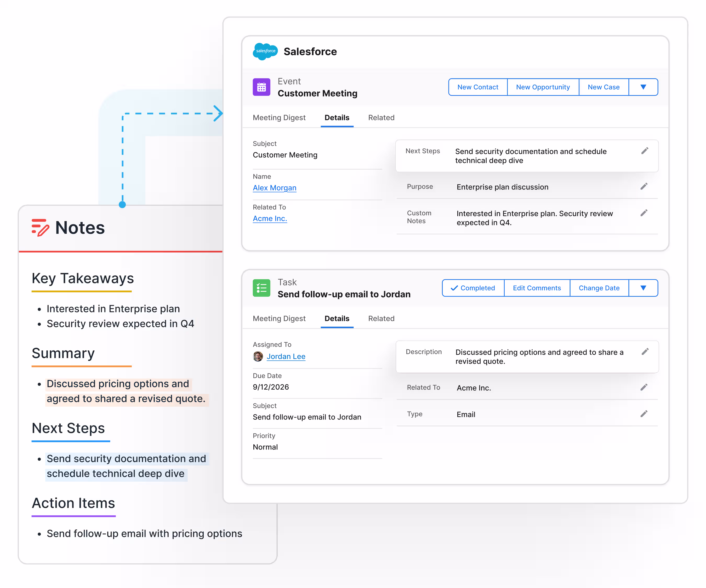Click the Customer Meeting event title
Screen dimensions: 706x588
coord(317,93)
